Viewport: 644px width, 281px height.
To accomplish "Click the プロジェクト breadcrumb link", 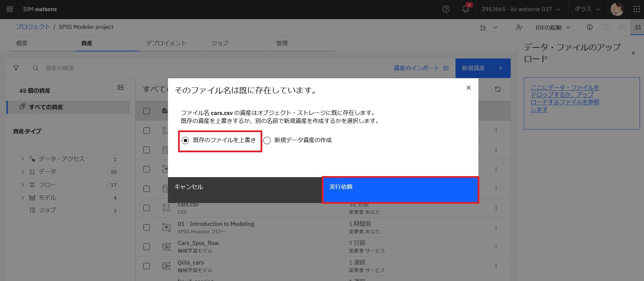I will [x=33, y=27].
